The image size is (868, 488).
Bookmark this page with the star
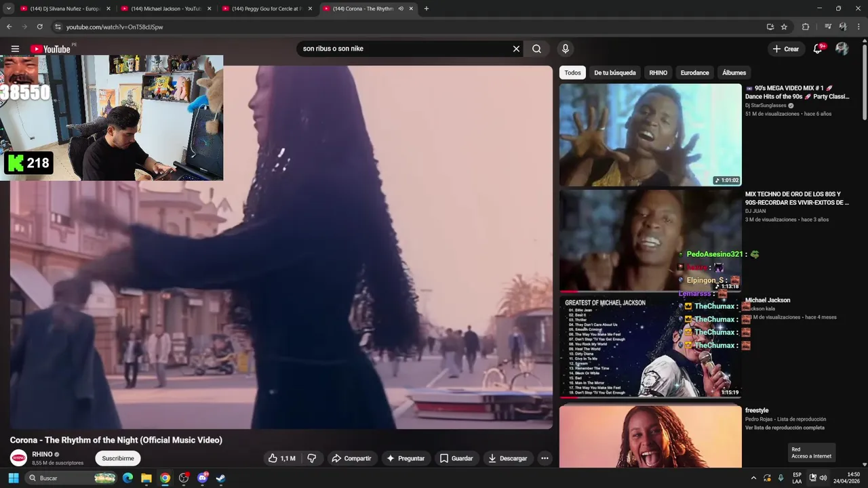pyautogui.click(x=784, y=27)
